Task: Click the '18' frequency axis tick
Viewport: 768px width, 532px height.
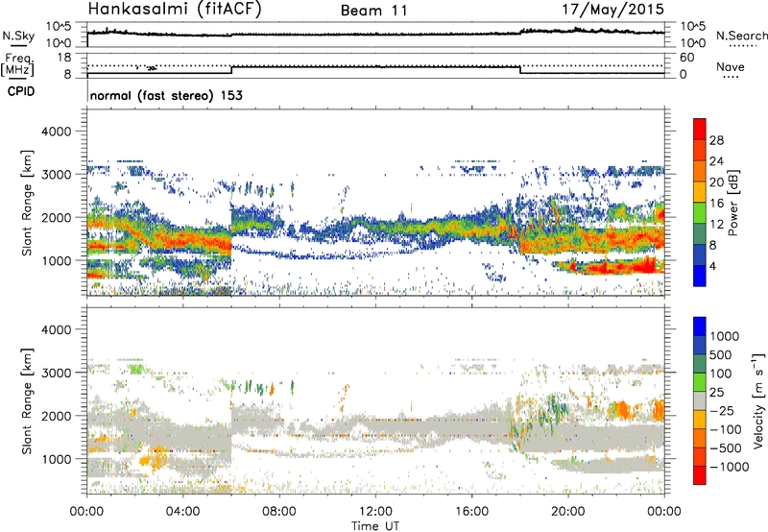Action: point(63,58)
